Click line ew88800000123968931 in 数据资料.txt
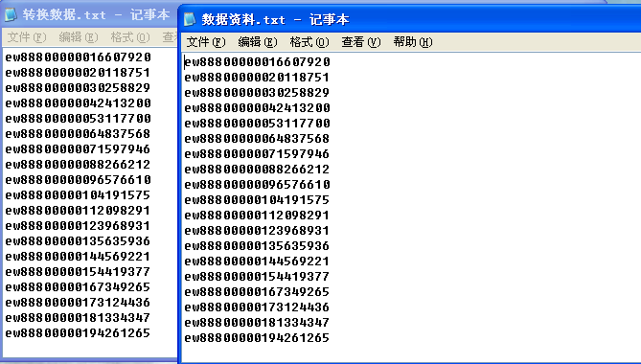Screen dimensions: 641x364 [257, 231]
